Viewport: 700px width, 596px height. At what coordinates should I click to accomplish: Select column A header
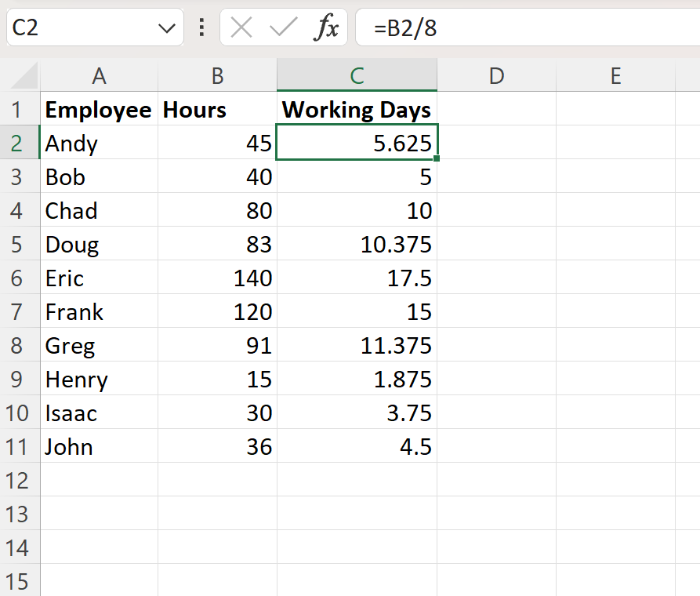(x=99, y=76)
